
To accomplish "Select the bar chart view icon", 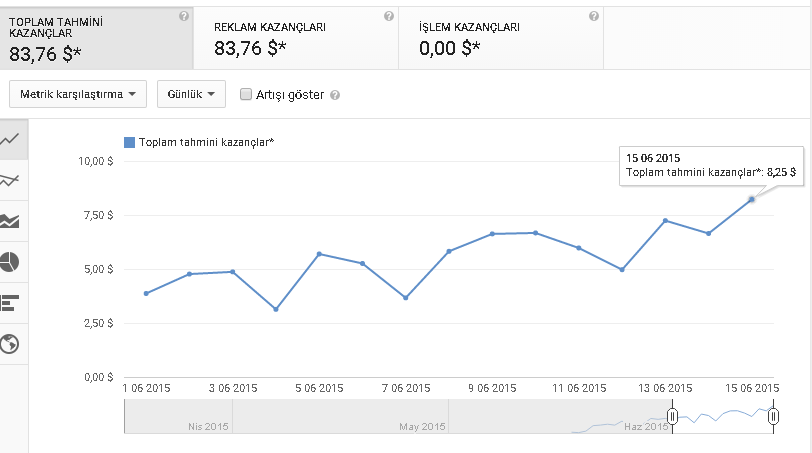I will pos(10,303).
